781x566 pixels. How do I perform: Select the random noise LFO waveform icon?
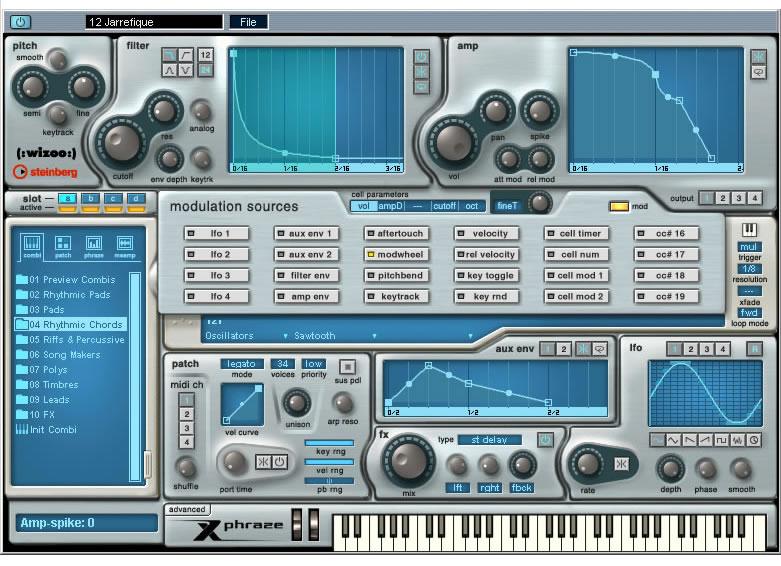(x=738, y=440)
